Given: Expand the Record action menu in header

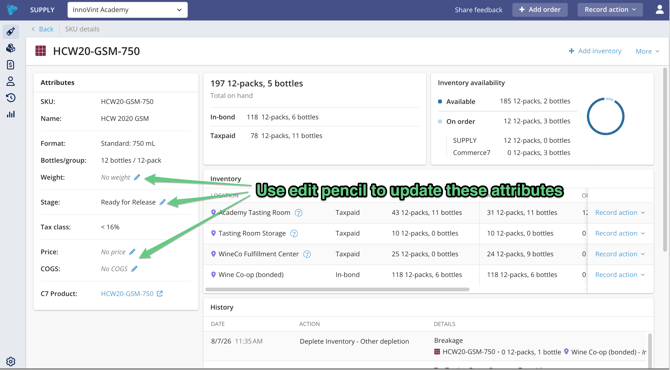Looking at the screenshot, I should point(610,9).
